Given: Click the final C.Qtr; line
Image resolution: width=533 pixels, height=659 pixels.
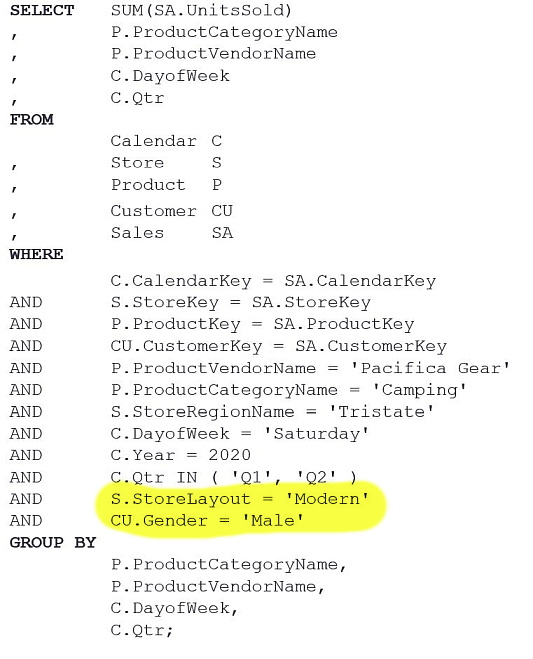Looking at the screenshot, I should (x=142, y=630).
